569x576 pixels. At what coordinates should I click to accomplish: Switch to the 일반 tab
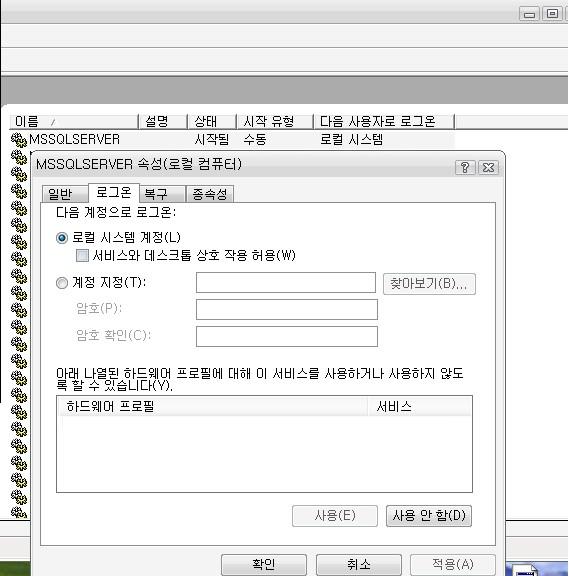tap(65, 194)
